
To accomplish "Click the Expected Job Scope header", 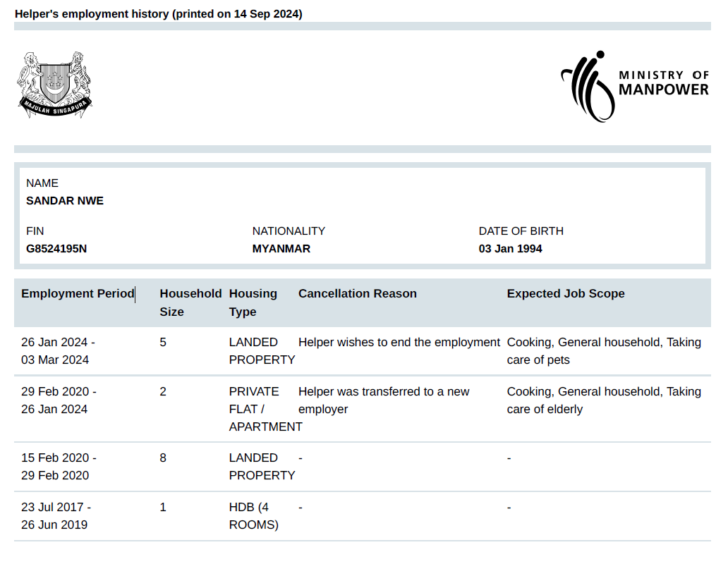I will [x=565, y=294].
